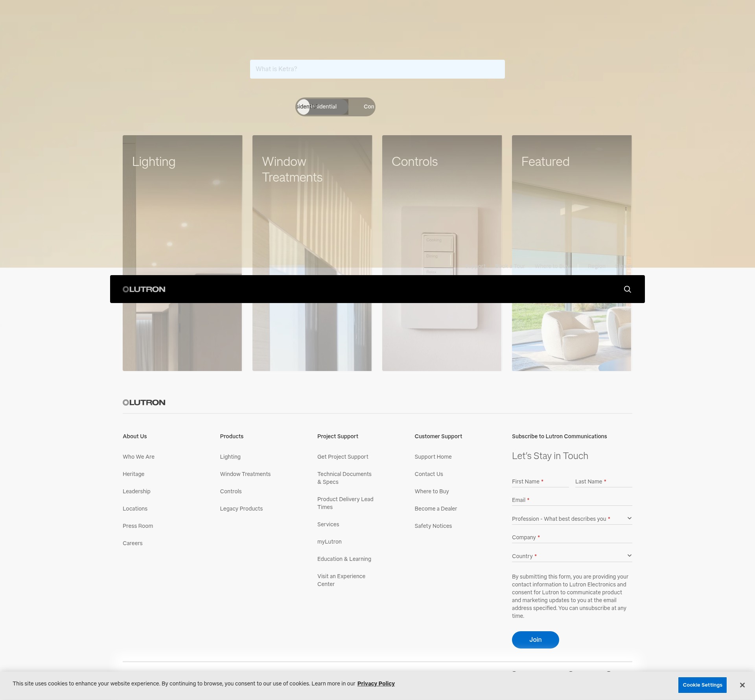Image resolution: width=755 pixels, height=700 pixels.
Task: Open Lighting link under Products
Action: click(x=230, y=457)
